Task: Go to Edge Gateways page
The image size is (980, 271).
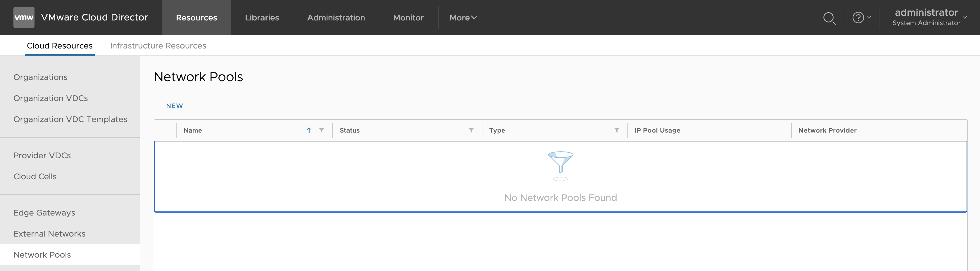Action: 44,213
